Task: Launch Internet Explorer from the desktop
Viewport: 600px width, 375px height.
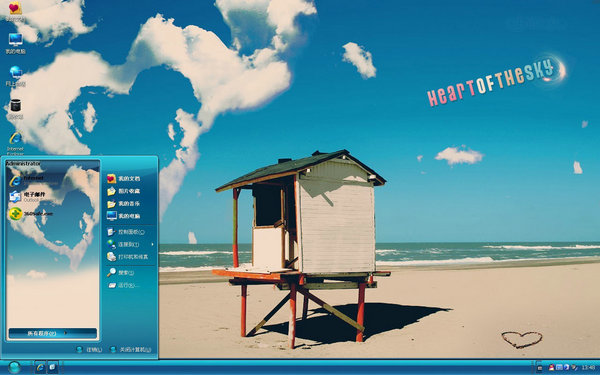Action: click(15, 142)
